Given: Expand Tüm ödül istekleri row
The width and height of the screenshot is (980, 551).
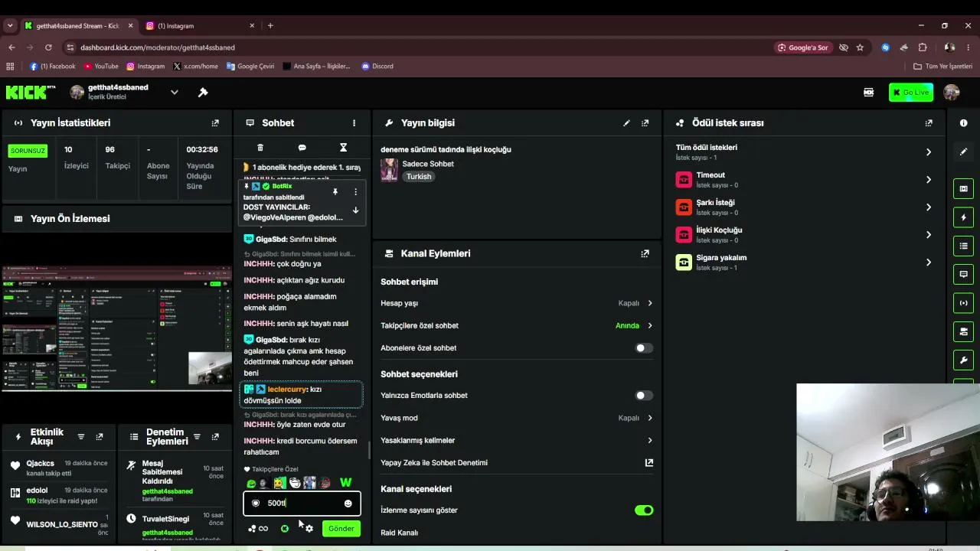Looking at the screenshot, I should coord(929,152).
